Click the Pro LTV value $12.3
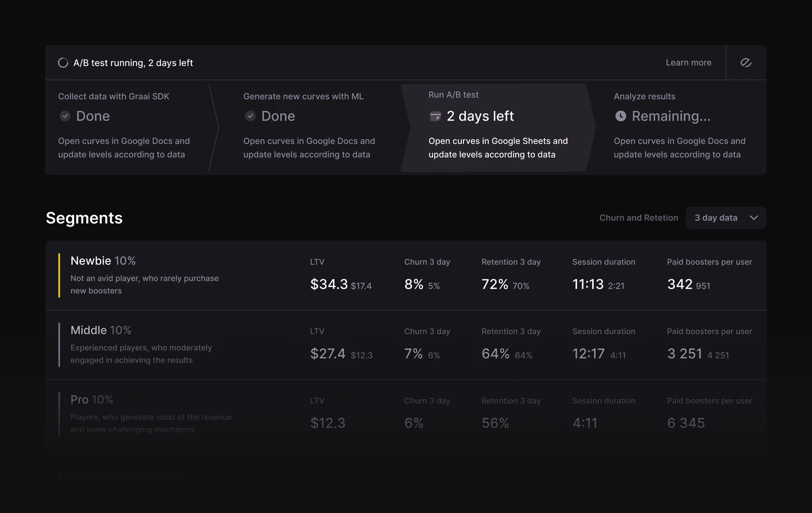This screenshot has width=812, height=513. pos(328,423)
